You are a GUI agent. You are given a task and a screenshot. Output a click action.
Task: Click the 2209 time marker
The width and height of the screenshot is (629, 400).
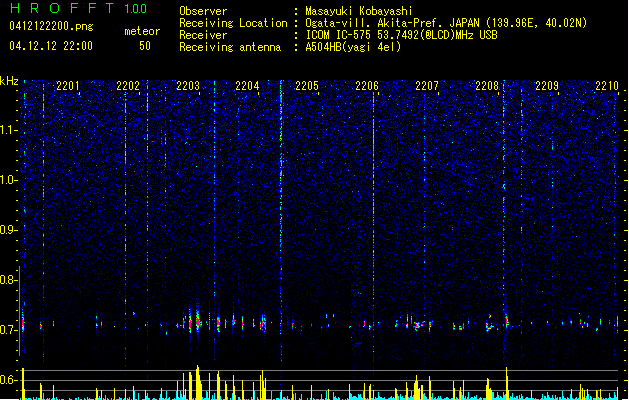[x=547, y=86]
